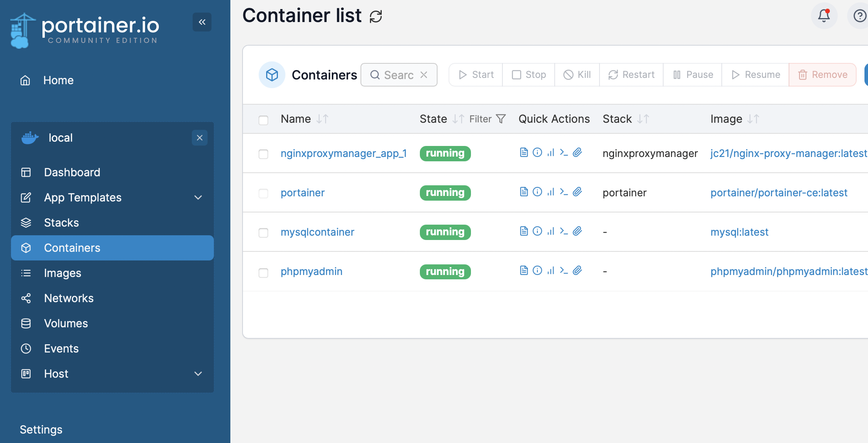Open exec console for mysqlcontainer
Image resolution: width=868 pixels, height=443 pixels.
point(564,231)
